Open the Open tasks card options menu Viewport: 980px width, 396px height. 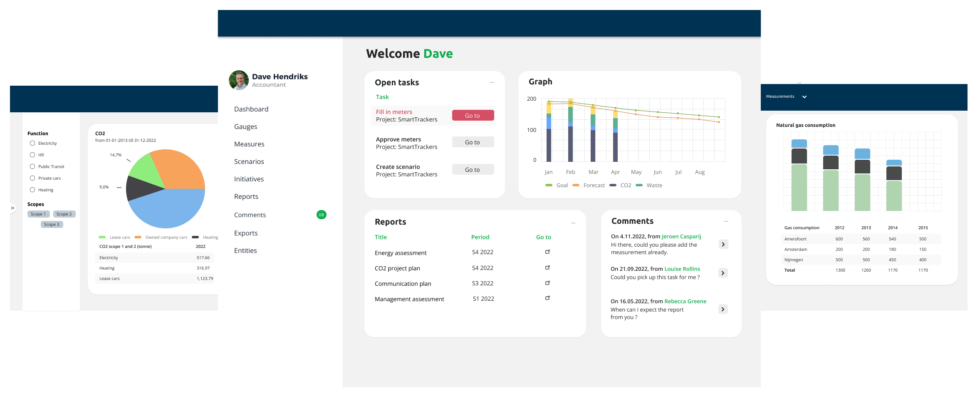click(x=492, y=82)
